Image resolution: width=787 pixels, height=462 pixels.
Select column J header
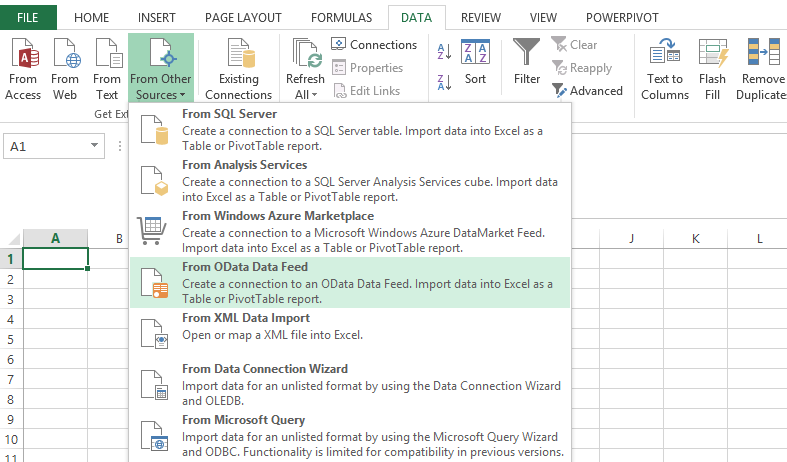(x=631, y=238)
